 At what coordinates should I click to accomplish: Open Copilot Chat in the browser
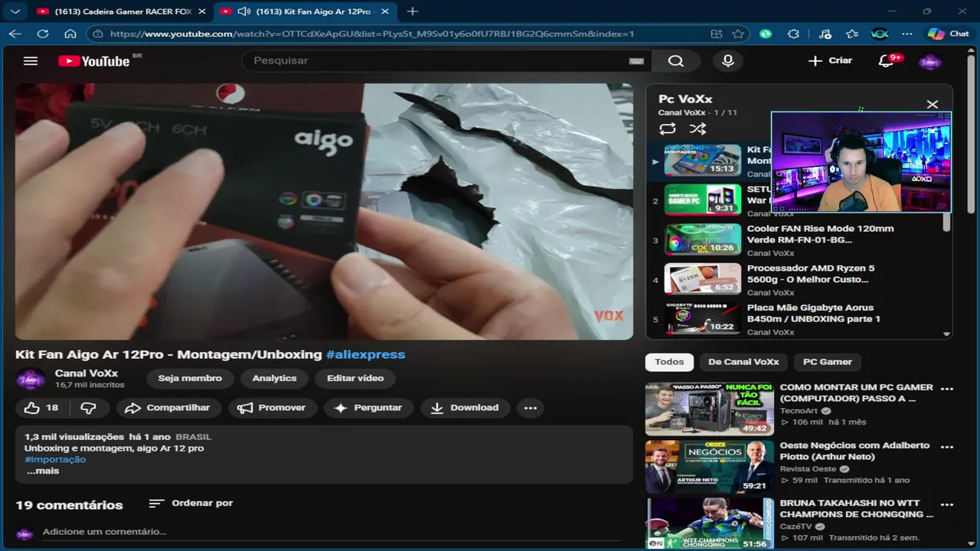tap(948, 34)
